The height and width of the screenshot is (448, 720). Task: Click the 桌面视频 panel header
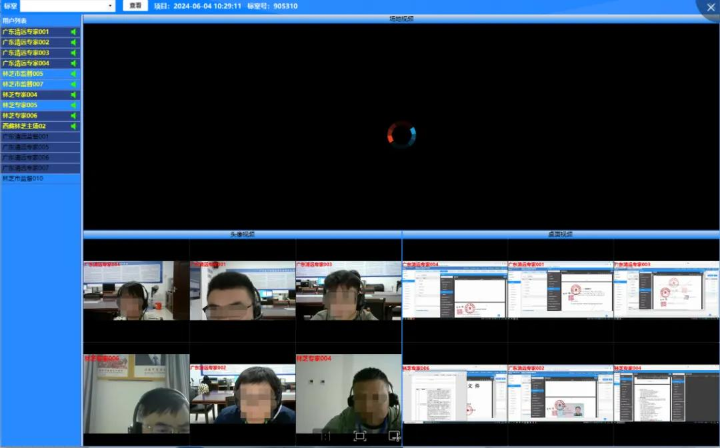click(x=561, y=234)
